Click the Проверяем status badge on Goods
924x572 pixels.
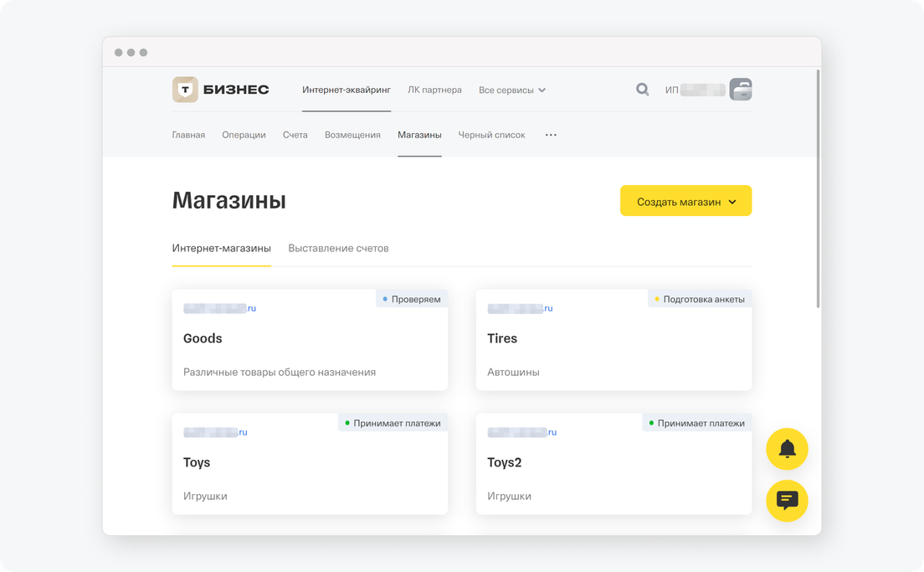tap(411, 299)
